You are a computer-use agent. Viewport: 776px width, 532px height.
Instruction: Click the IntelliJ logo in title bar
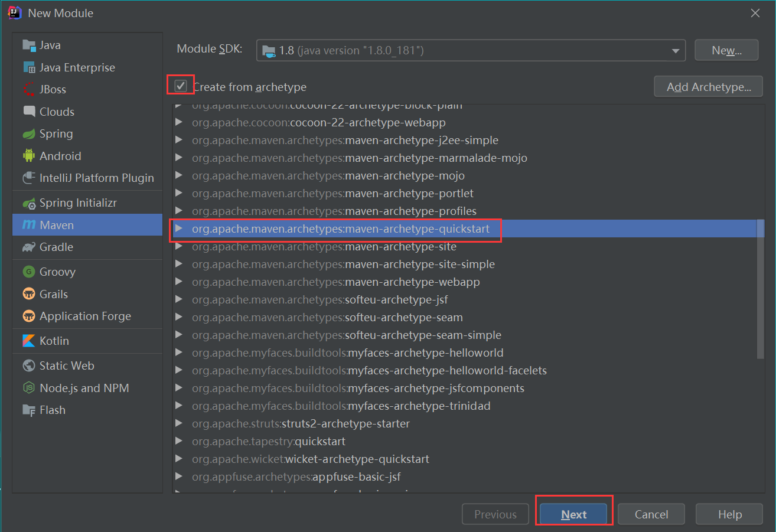pyautogui.click(x=15, y=12)
